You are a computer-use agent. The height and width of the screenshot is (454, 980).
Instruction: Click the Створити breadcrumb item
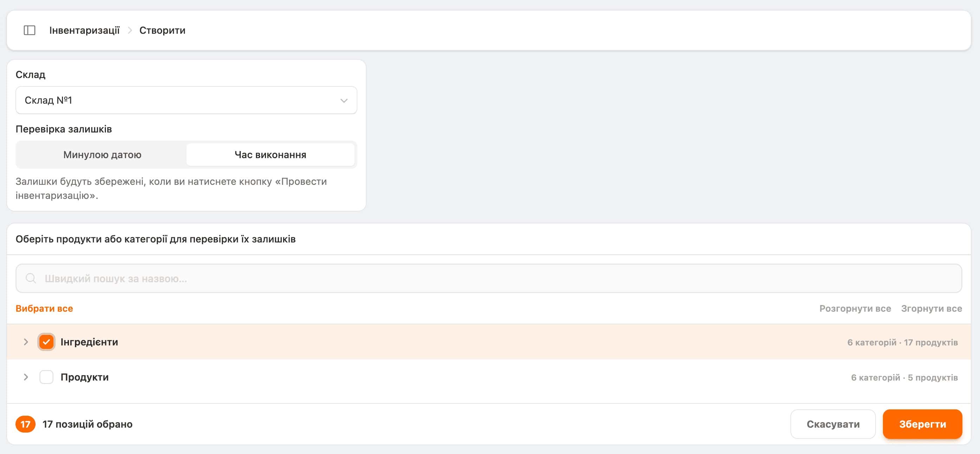163,30
